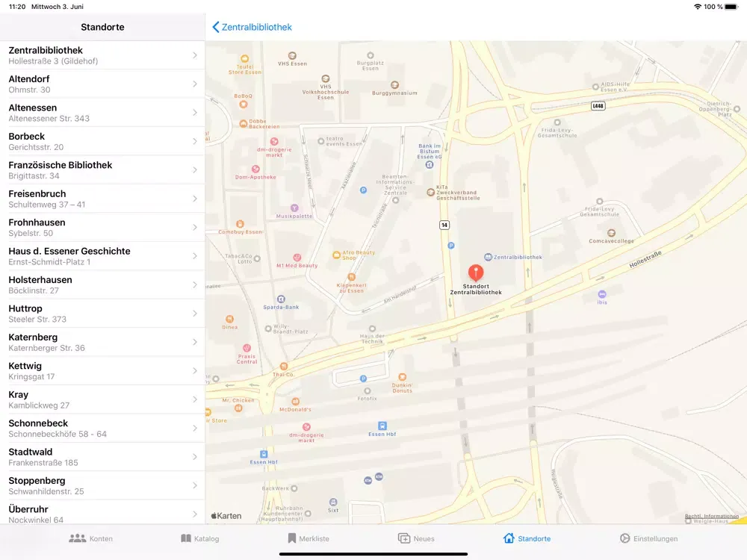This screenshot has height=560, width=747.
Task: Open the Katalog tab
Action: point(199,538)
